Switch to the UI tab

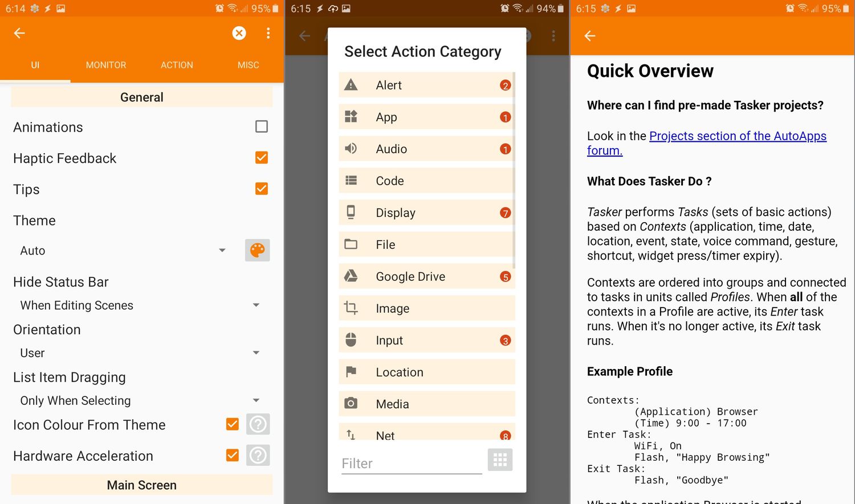(35, 65)
